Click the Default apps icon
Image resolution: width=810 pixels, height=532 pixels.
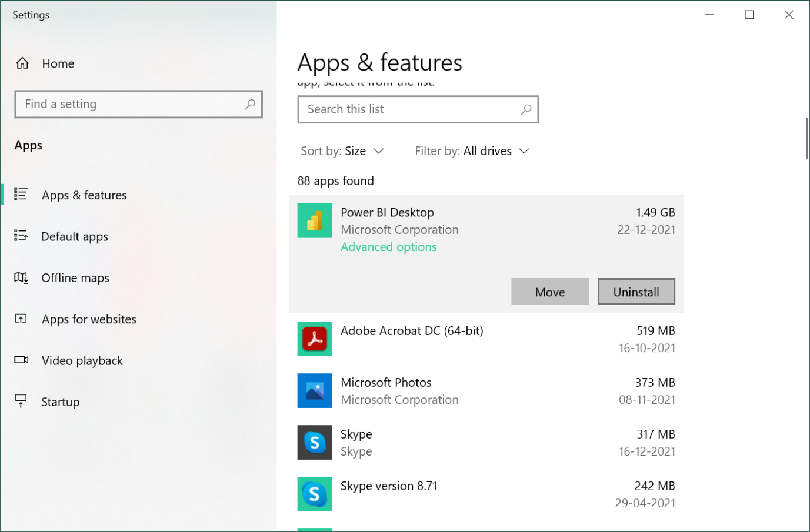pos(21,236)
